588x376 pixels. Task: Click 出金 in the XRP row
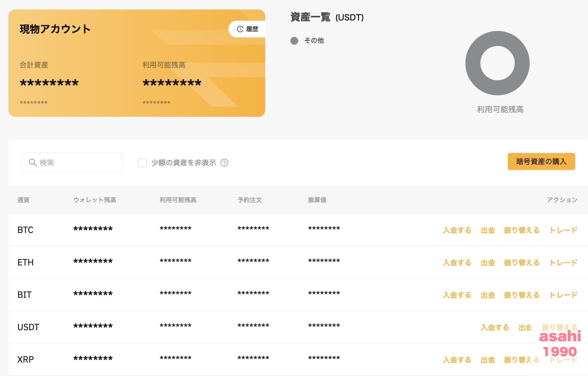point(488,360)
